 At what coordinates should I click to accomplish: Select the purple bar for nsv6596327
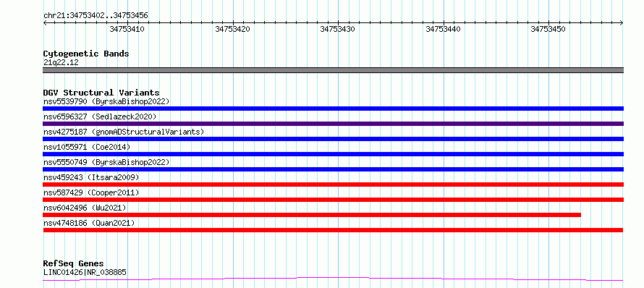[x=333, y=124]
